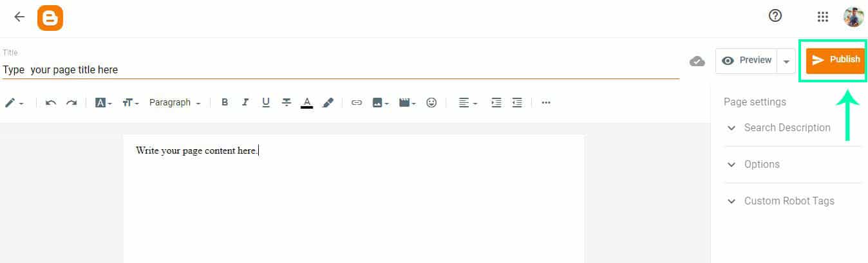
Task: Toggle bold formatting
Action: pos(225,102)
